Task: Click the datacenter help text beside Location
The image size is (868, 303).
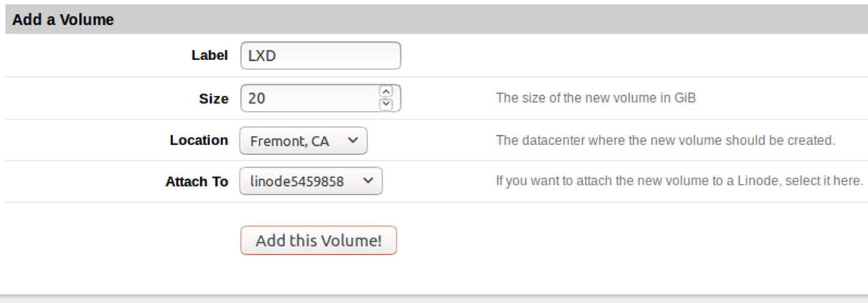Action: click(665, 140)
